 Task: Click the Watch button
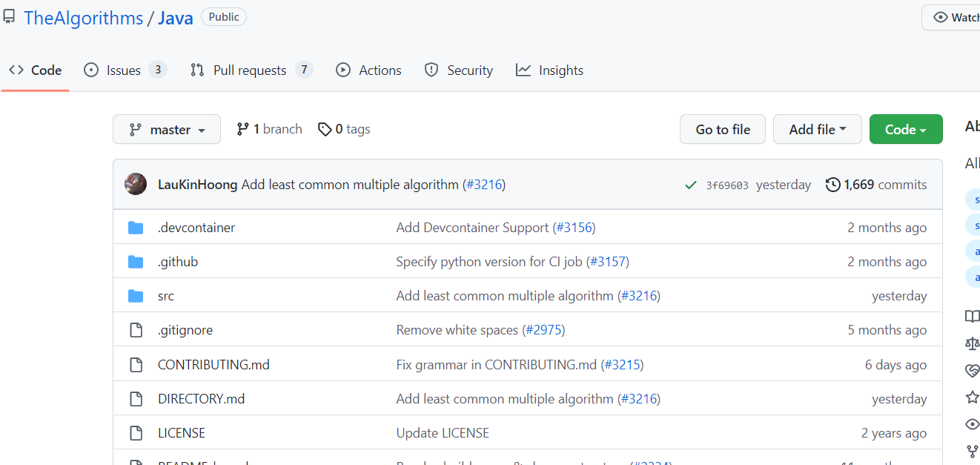[x=951, y=17]
